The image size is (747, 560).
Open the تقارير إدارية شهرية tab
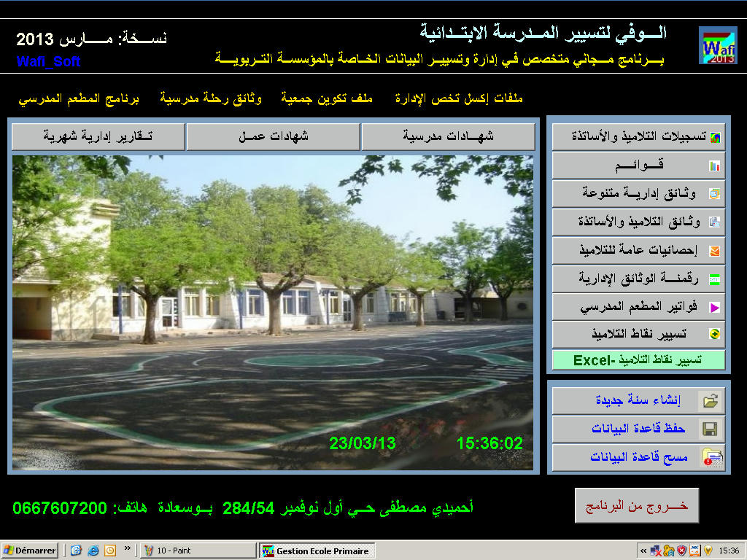(98, 136)
